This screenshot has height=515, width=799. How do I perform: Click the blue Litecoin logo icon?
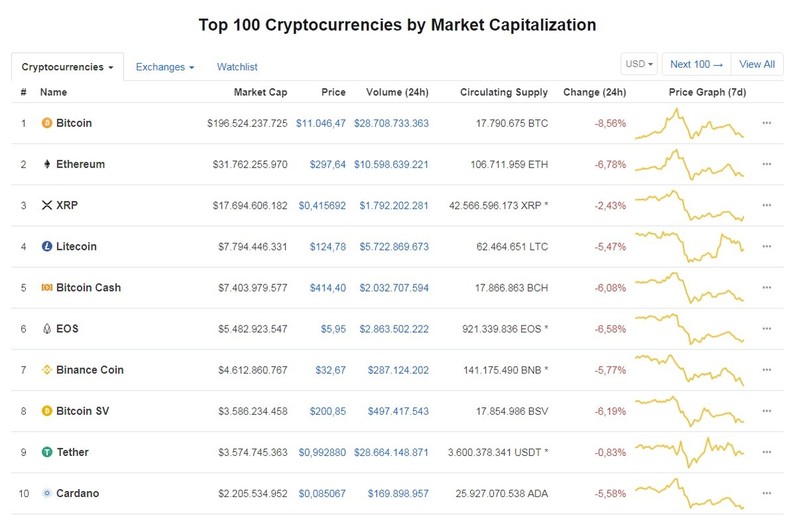click(47, 247)
